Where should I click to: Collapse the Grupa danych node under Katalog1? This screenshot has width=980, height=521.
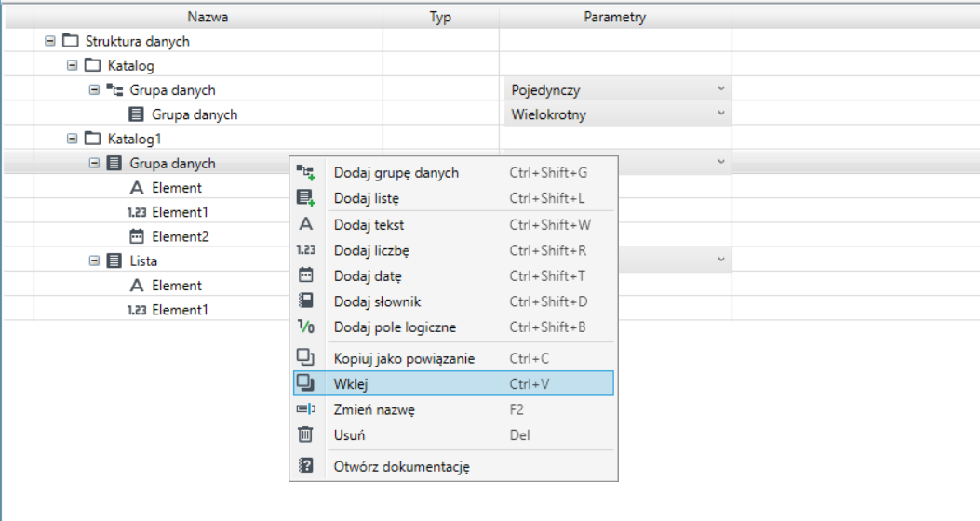94,163
